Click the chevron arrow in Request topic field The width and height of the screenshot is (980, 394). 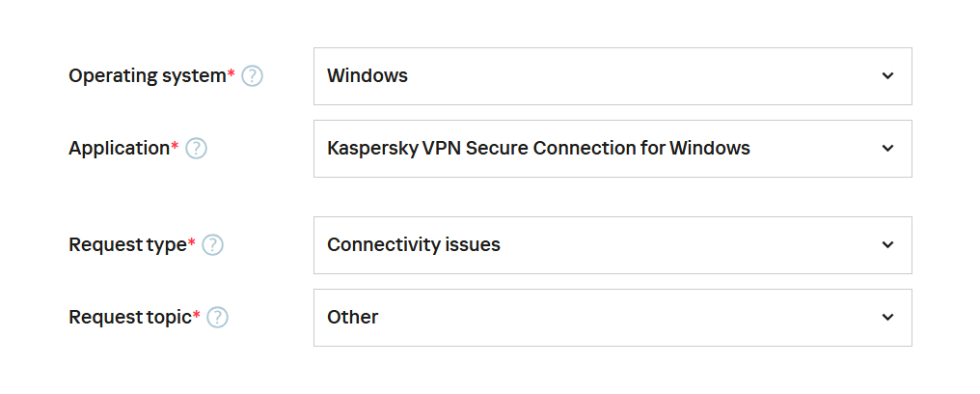click(x=887, y=318)
